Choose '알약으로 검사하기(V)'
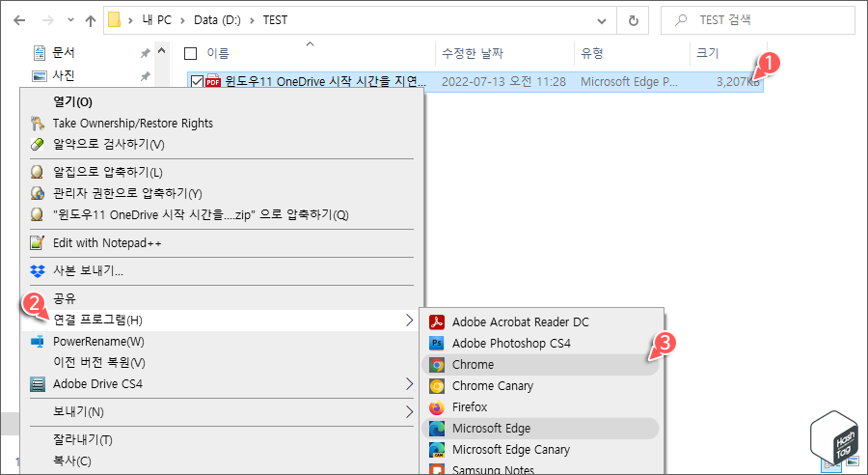This screenshot has width=868, height=475. [222, 144]
